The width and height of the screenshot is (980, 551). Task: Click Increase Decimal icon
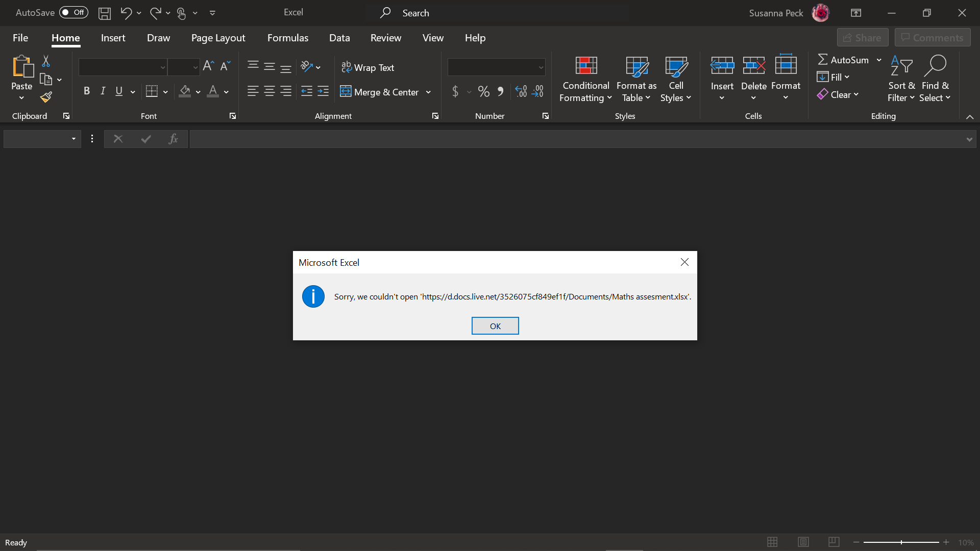[x=521, y=92]
